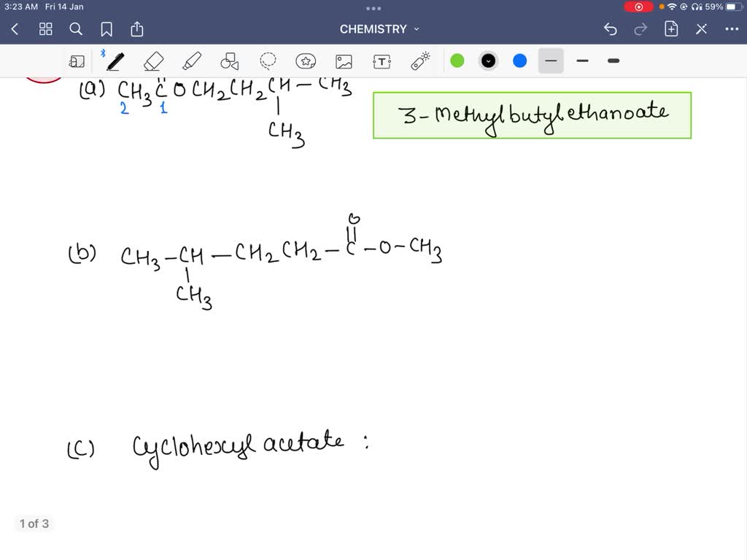The image size is (747, 560).
Task: Insert an image with the photo tool
Action: 344,61
